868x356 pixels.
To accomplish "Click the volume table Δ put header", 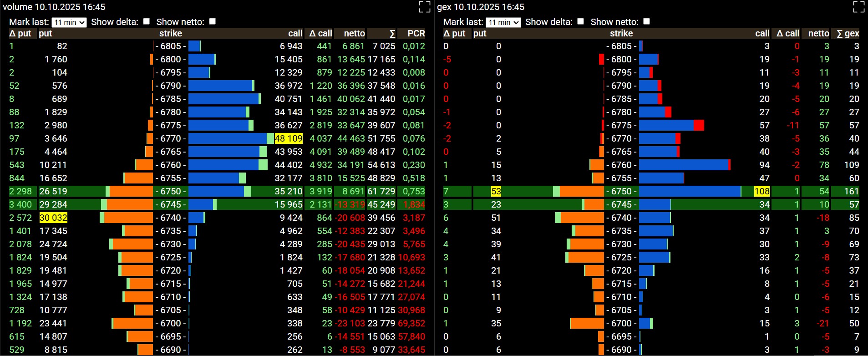I will (20, 33).
